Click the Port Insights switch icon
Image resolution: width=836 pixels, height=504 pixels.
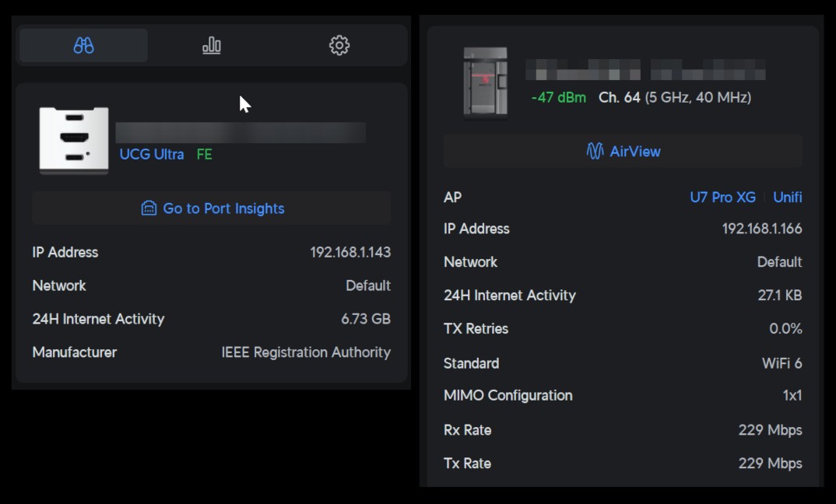tap(149, 208)
